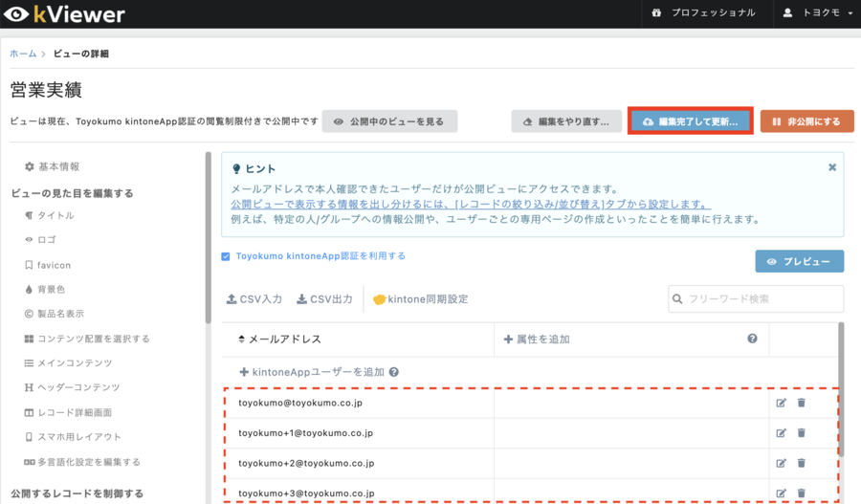Open 多言語化設定を編集する sidebar item
This screenshot has width=861, height=504.
tap(82, 462)
